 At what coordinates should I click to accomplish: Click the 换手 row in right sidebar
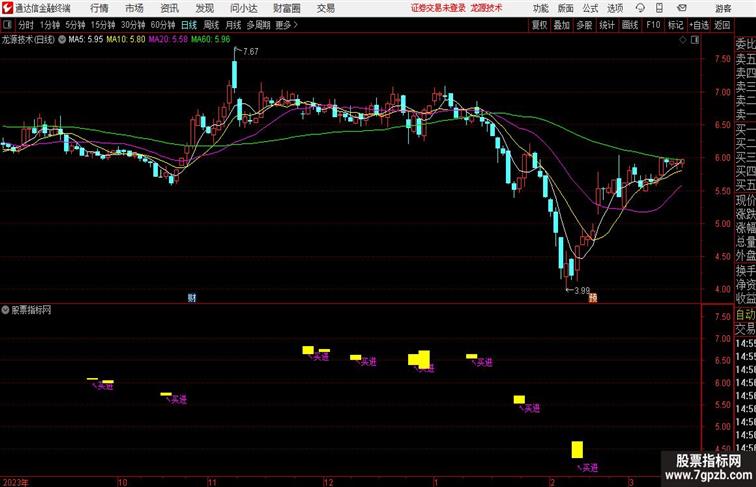tap(745, 271)
